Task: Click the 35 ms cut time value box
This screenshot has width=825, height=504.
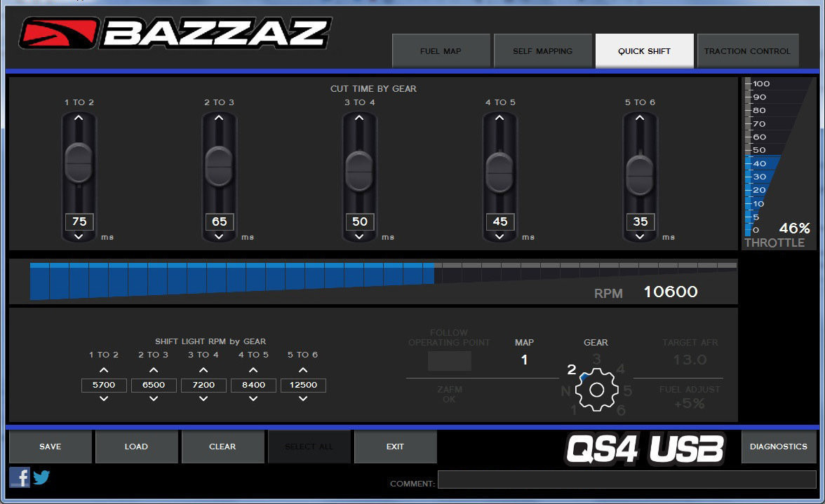Action: (x=640, y=222)
